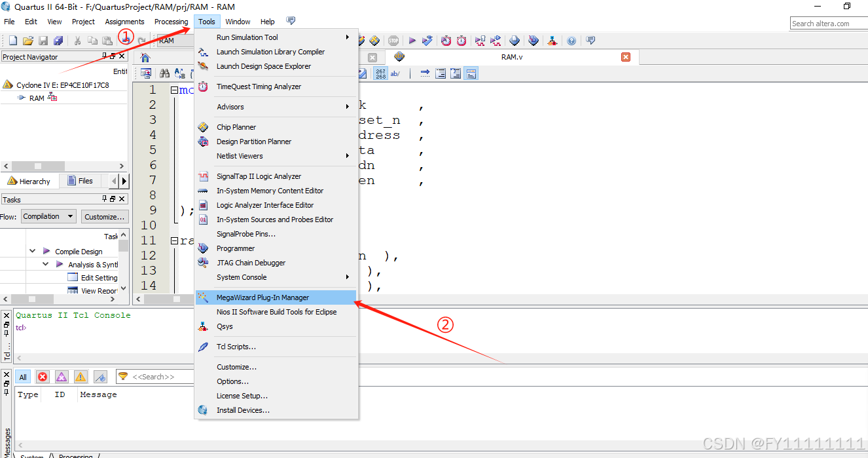The width and height of the screenshot is (868, 458).
Task: Click the Save All toolbar icon
Action: [x=58, y=41]
